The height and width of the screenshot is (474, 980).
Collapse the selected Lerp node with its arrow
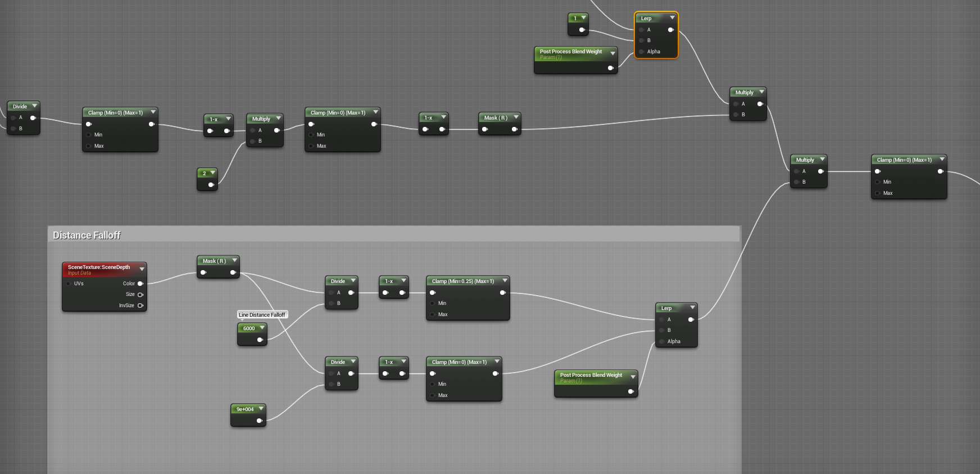(672, 18)
